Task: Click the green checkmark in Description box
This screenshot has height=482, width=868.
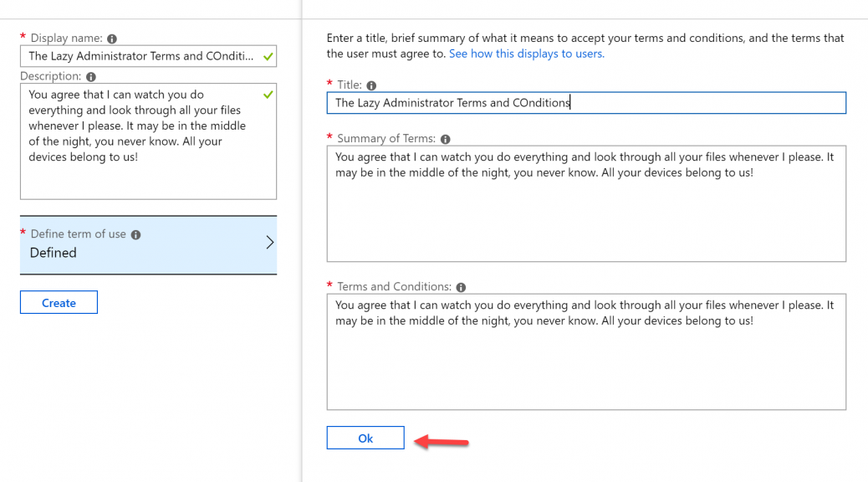Action: click(x=268, y=95)
